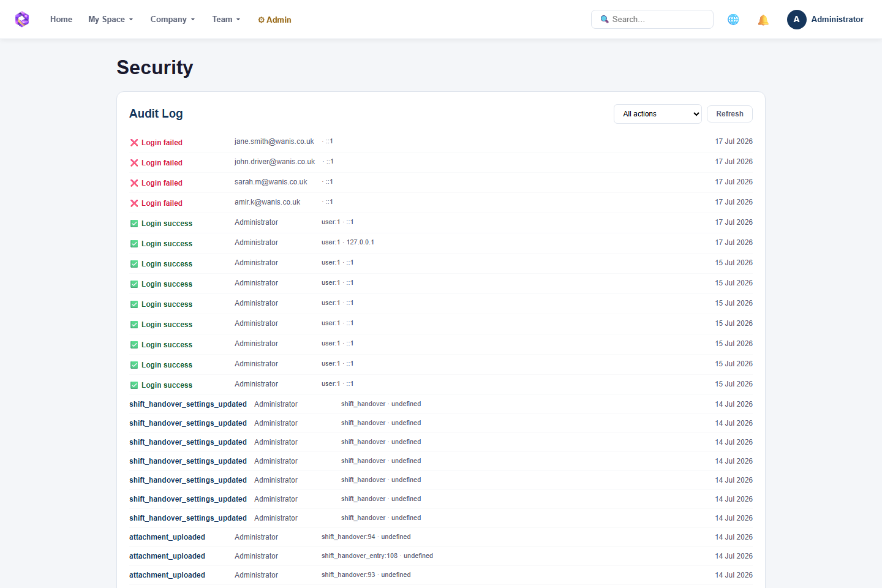Click the red X icon on john.driver's failed login
The height and width of the screenshot is (588, 882).
tap(134, 163)
